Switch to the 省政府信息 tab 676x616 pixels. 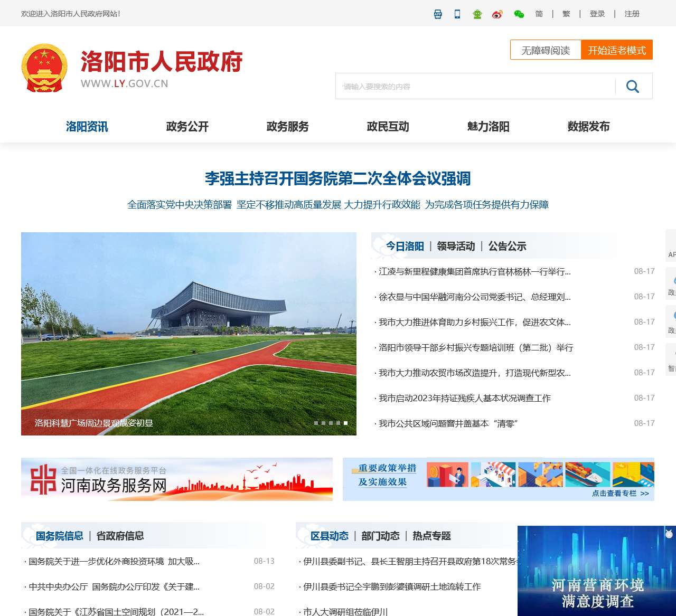(120, 536)
